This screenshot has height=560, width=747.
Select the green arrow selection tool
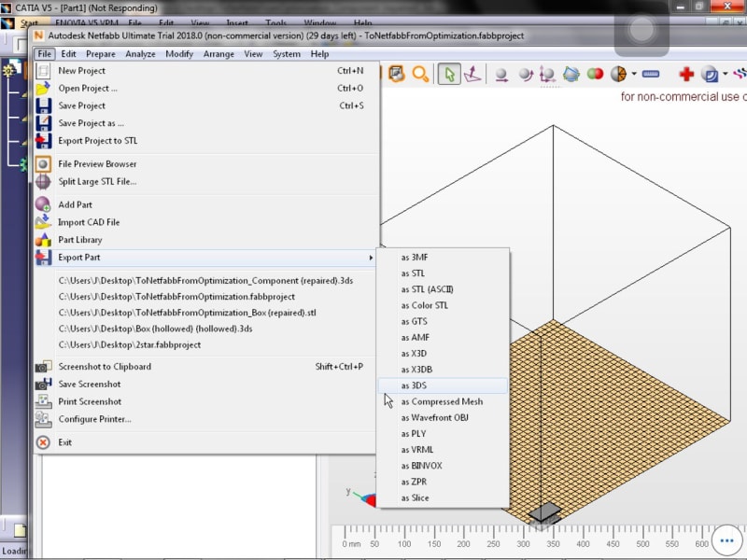pyautogui.click(x=449, y=75)
